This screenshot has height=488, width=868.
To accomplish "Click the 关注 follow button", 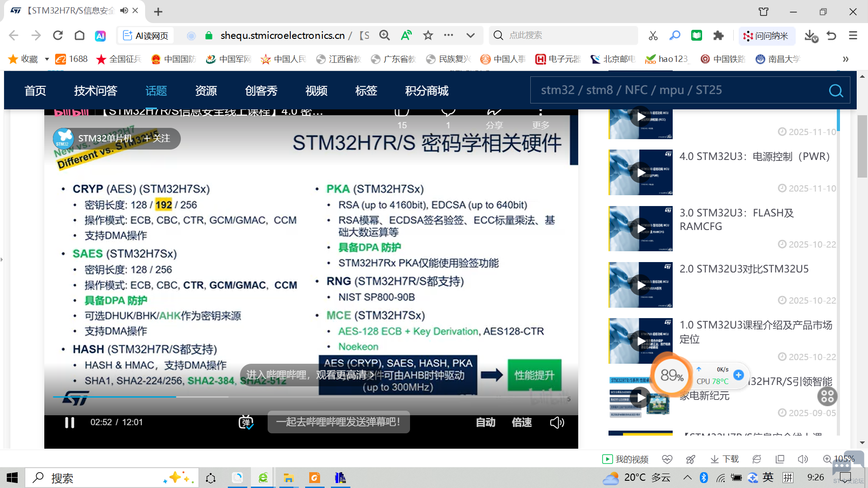I will (157, 138).
